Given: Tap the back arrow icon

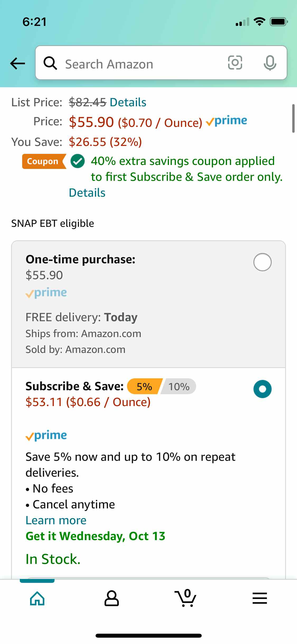Looking at the screenshot, I should (17, 63).
